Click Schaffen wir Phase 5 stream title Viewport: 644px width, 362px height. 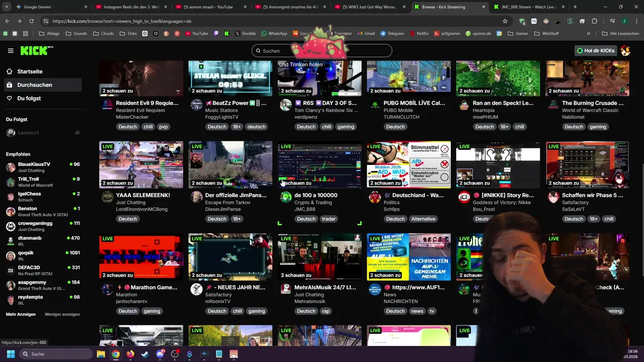point(593,195)
